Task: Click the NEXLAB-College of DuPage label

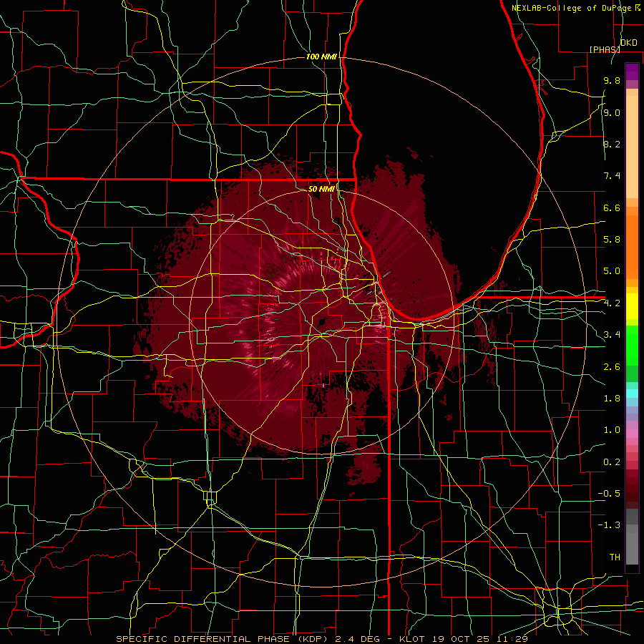Action: pyautogui.click(x=571, y=8)
